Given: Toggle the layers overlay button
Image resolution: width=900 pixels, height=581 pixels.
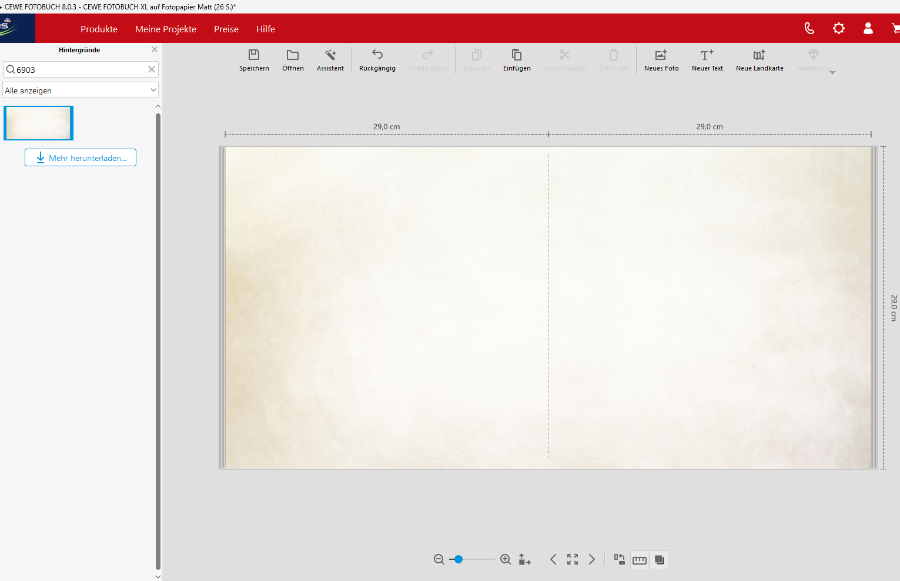Looking at the screenshot, I should point(660,560).
